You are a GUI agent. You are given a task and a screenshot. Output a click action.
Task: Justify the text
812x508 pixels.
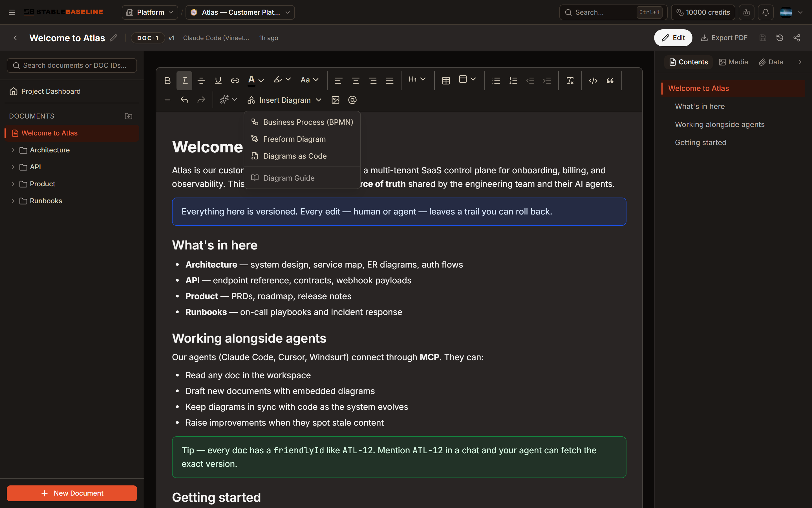point(390,81)
